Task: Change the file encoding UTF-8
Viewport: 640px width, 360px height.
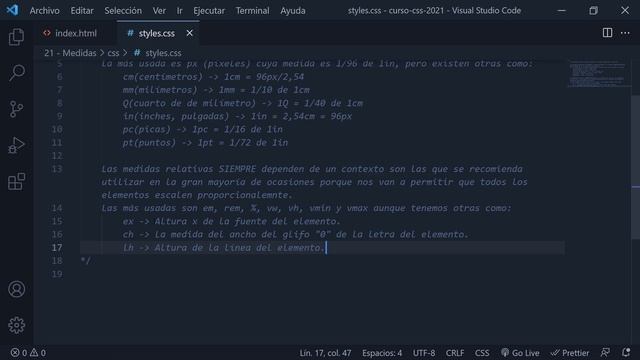Action: [424, 353]
